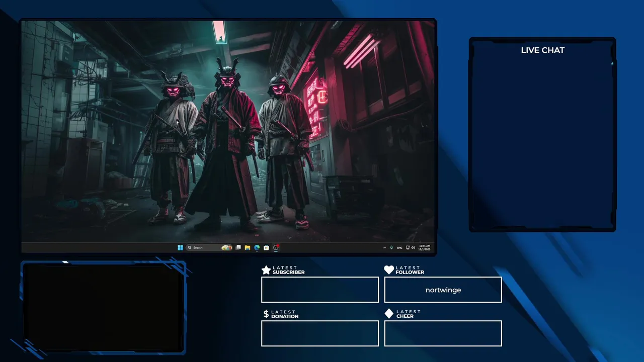Click the search highlight image in taskbar
The image size is (644, 362).
(226, 247)
